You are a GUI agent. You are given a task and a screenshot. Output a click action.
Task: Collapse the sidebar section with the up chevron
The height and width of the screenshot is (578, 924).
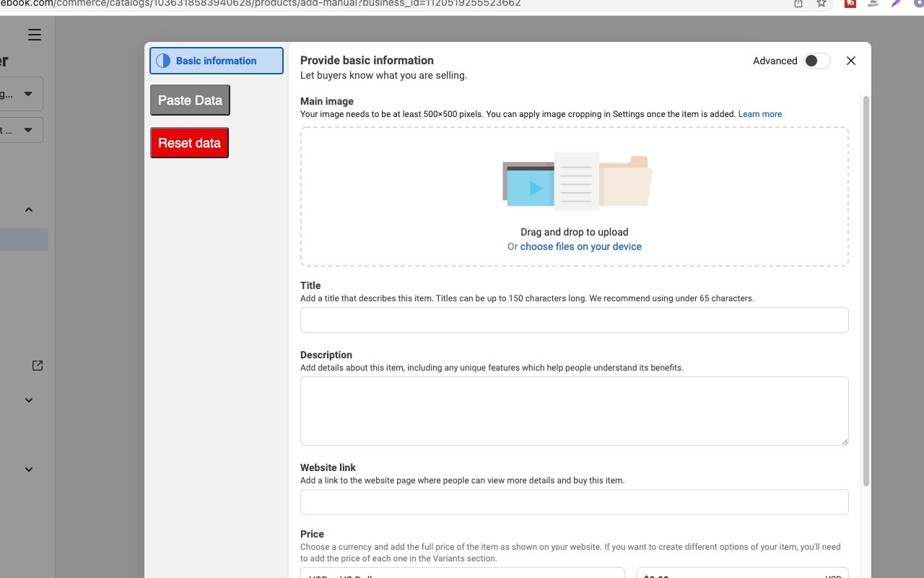[29, 210]
